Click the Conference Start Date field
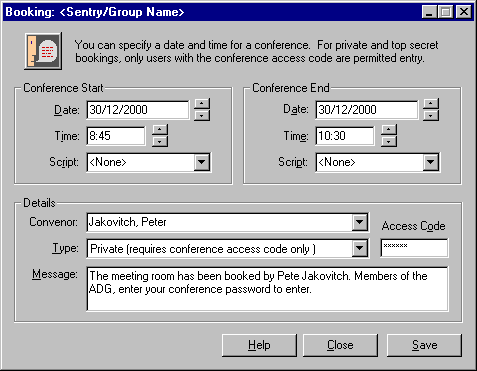 137,110
